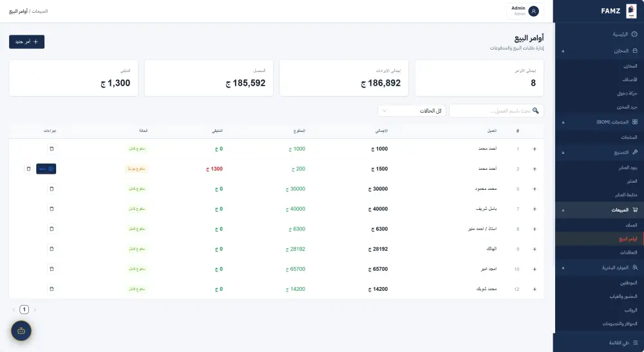Expand row details for محمد محمود order
This screenshot has height=352, width=644.
(x=535, y=189)
